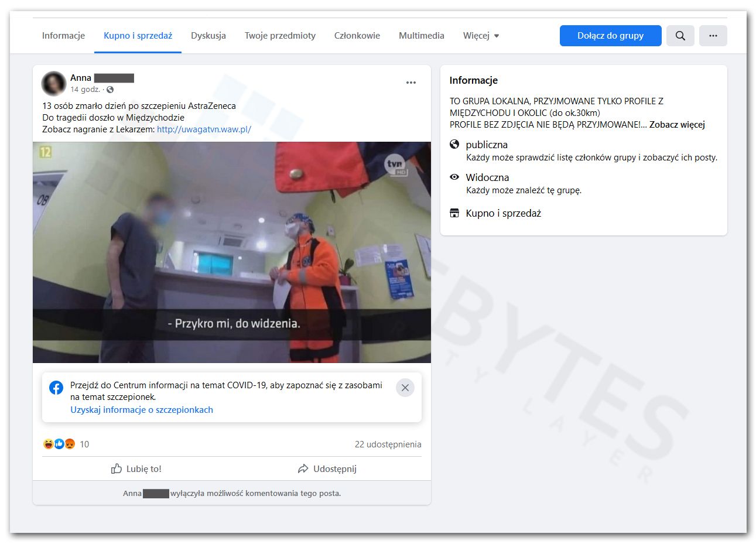Click the publiczna globe icon

click(454, 144)
